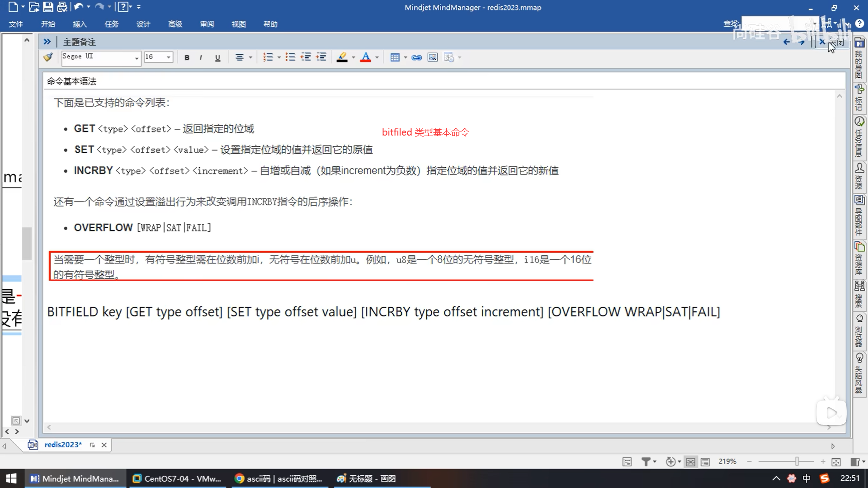This screenshot has height=488, width=868.
Task: Open the CentOS7-04 VMware taskbar window
Action: pyautogui.click(x=177, y=479)
